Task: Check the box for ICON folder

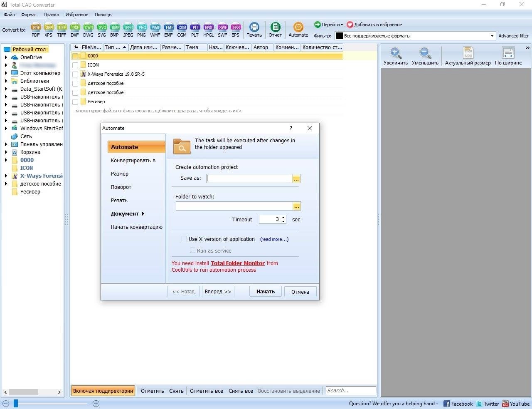Action: (75, 65)
